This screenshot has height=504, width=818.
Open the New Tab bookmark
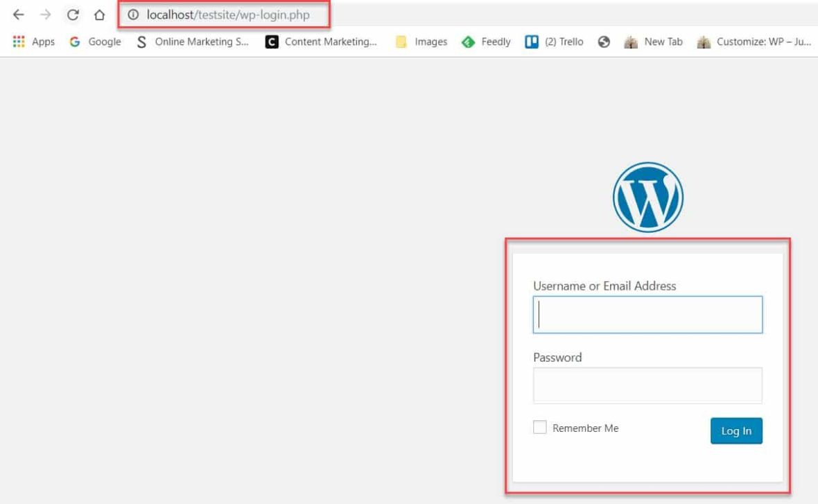[654, 42]
